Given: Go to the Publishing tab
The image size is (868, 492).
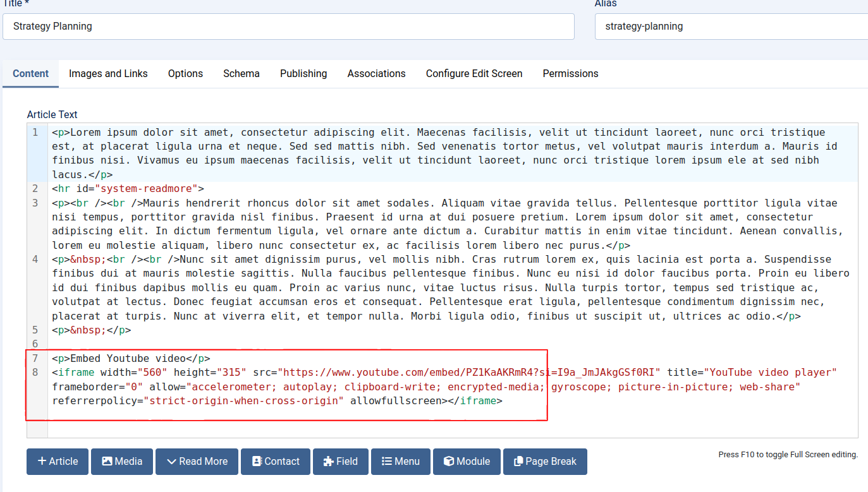Looking at the screenshot, I should (303, 74).
